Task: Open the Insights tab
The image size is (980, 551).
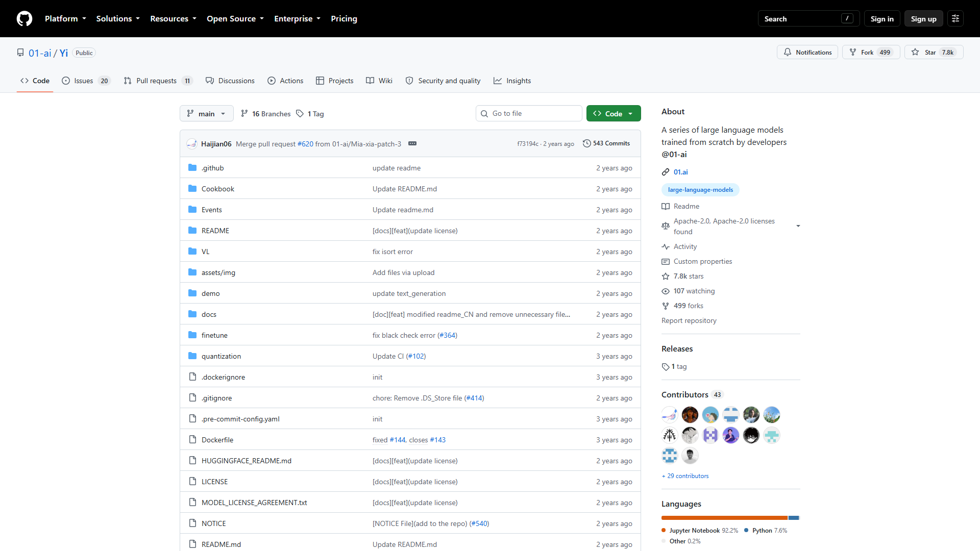Action: pyautogui.click(x=512, y=81)
